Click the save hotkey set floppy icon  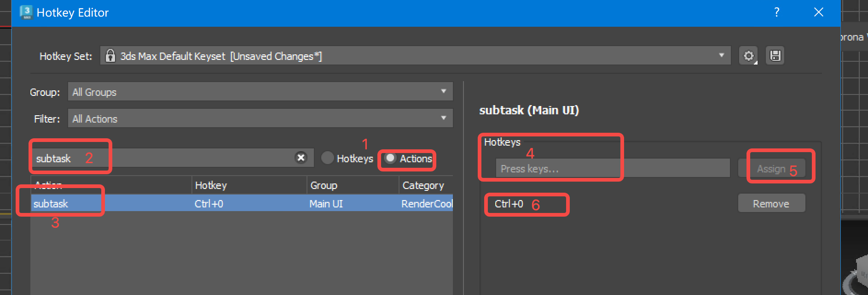(x=775, y=56)
